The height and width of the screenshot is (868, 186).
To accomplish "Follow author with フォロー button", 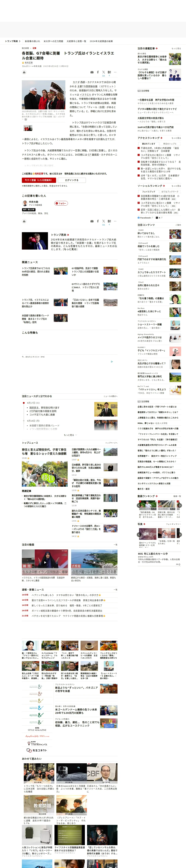I will (x=61, y=203).
